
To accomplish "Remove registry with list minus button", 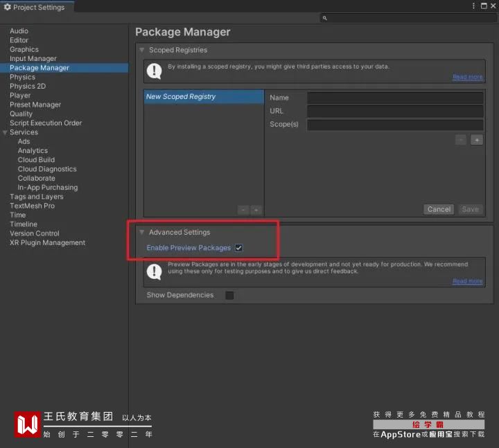I will [x=243, y=210].
